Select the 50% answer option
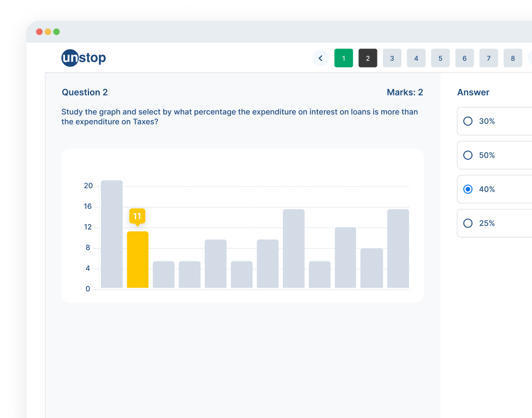The width and height of the screenshot is (532, 418). click(495, 156)
